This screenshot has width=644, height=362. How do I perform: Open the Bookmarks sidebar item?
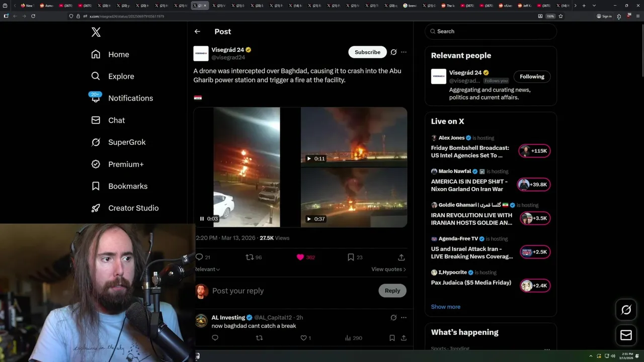(x=120, y=186)
